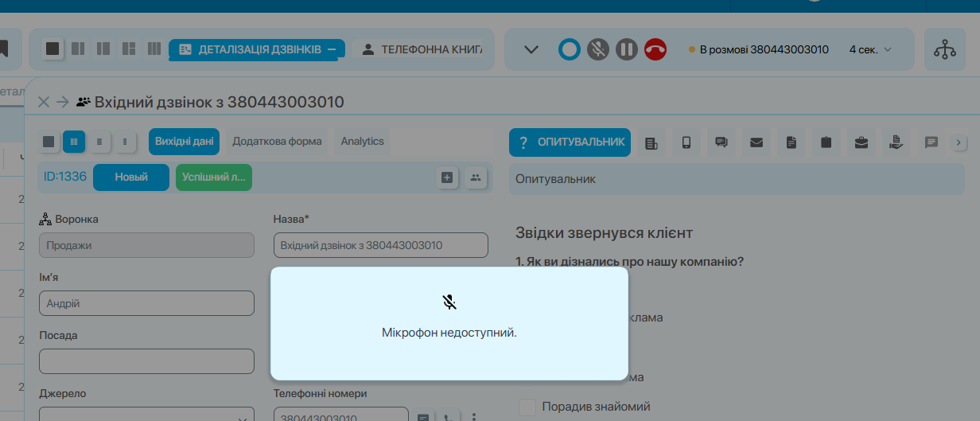Select the single-pane layout toggle in top toolbar
The image size is (980, 421).
(x=52, y=49)
